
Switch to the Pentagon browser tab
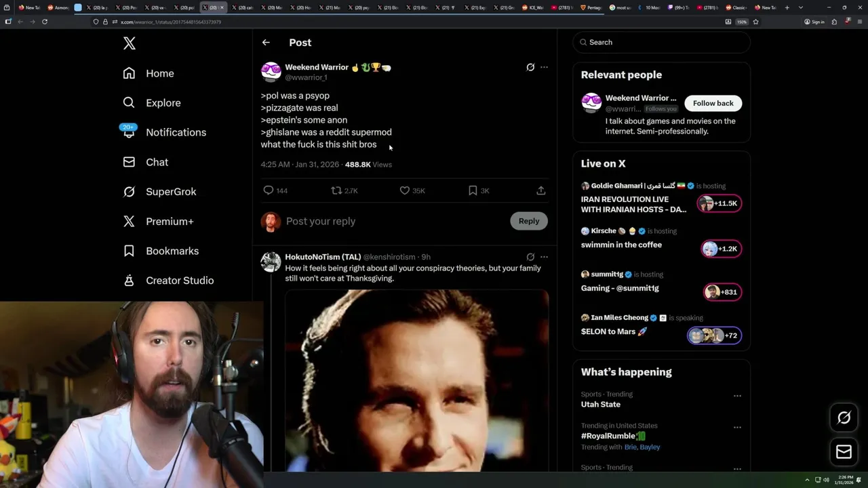pyautogui.click(x=591, y=7)
